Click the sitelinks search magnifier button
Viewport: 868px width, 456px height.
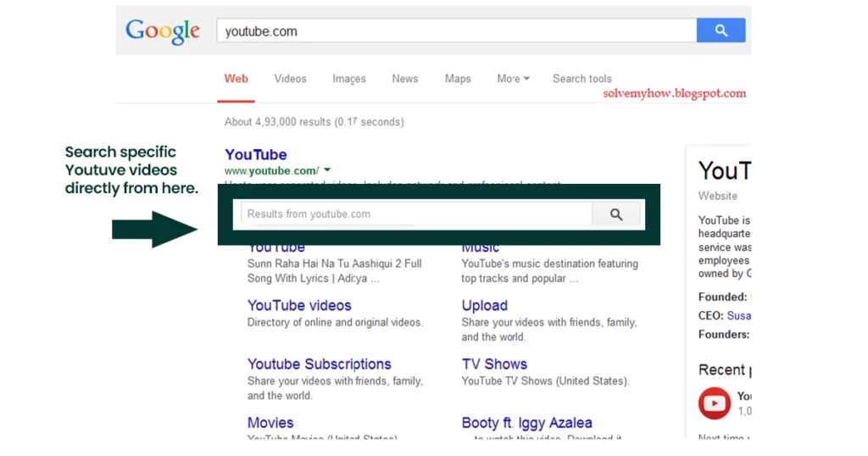(x=616, y=214)
